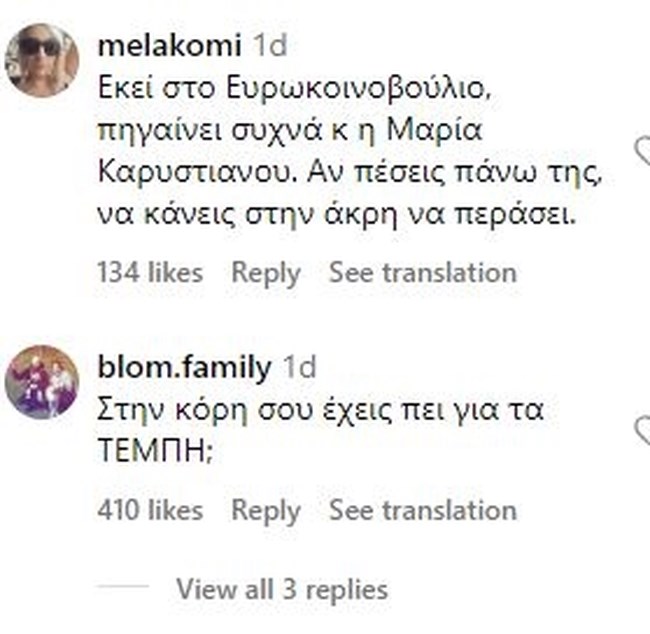Screen dimensions: 650x634
Task: Expand View all 3 replies
Action: [x=282, y=589]
